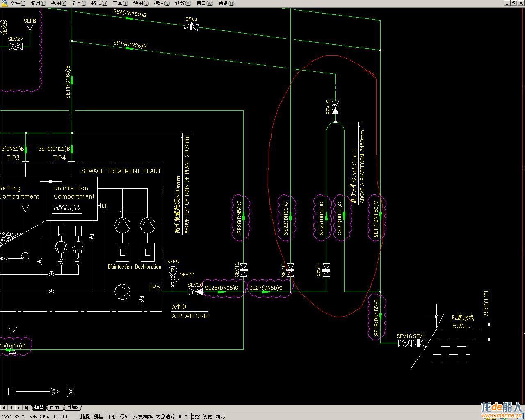Select the SE27(DN50)C pipe label
525x420 pixels.
pyautogui.click(x=266, y=288)
